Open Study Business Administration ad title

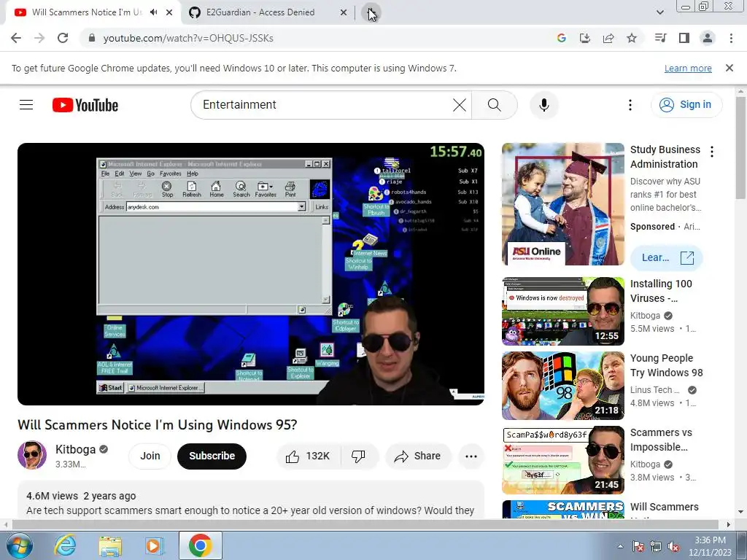pyautogui.click(x=665, y=157)
